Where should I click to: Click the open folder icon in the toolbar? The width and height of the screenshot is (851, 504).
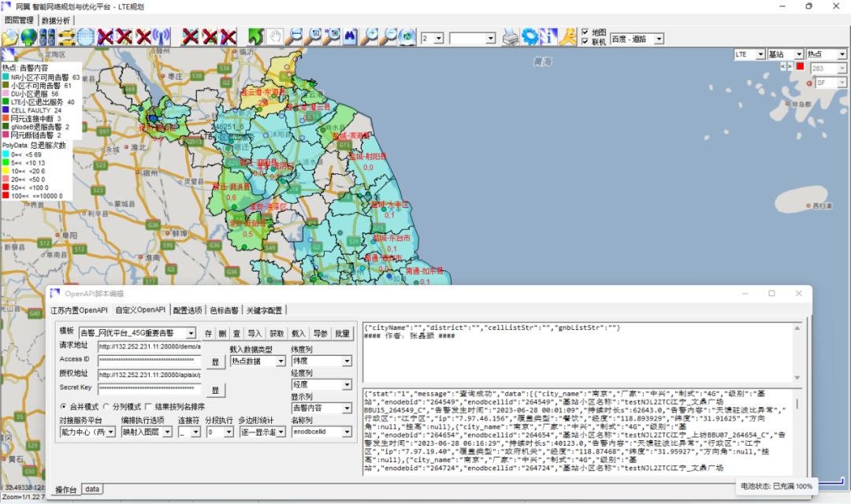pos(10,37)
